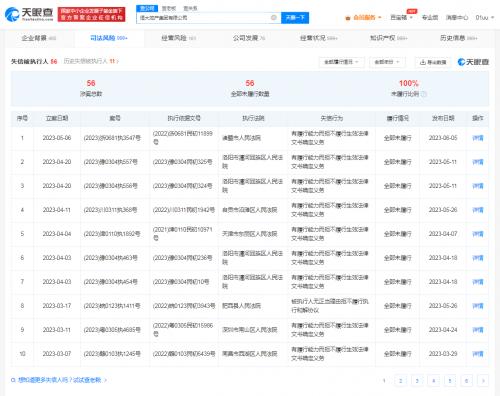This screenshot has height=396, width=500.
Task: Click the date 2023-04-11 in row 4
Action: click(x=57, y=210)
